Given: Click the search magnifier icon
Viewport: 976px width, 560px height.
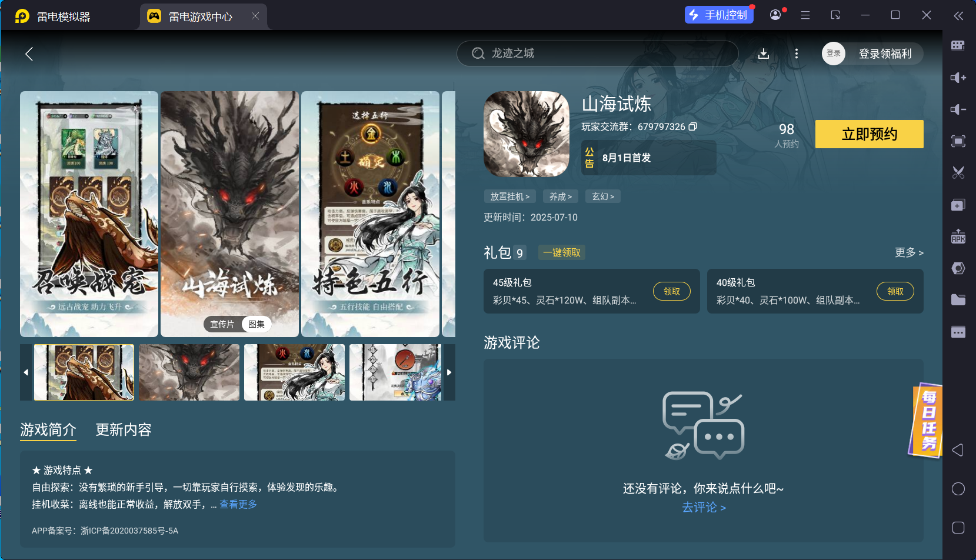Looking at the screenshot, I should (x=478, y=54).
